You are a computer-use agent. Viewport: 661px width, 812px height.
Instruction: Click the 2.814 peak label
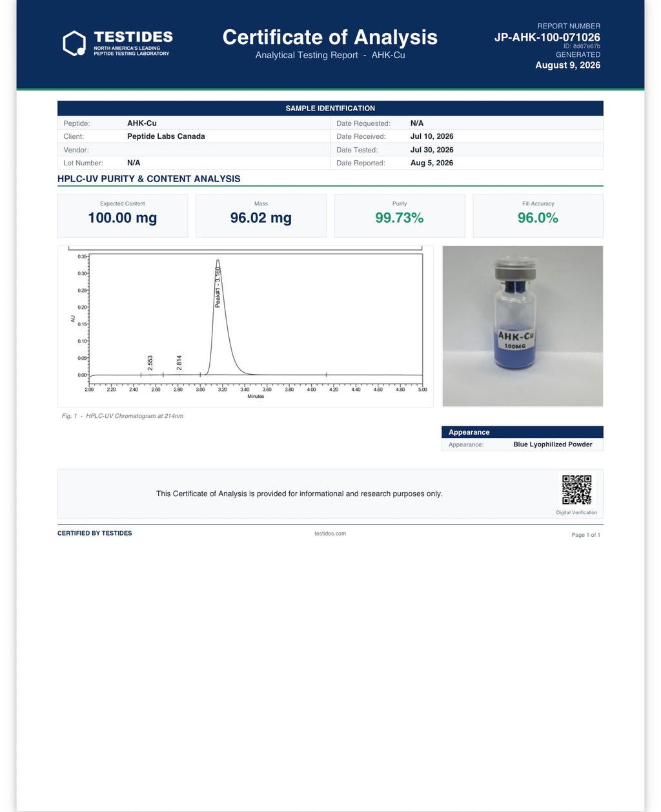coord(179,362)
